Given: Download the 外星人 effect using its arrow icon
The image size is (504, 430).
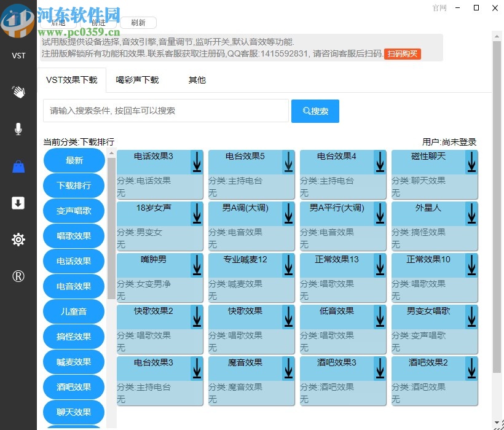Looking at the screenshot, I should pos(471,214).
